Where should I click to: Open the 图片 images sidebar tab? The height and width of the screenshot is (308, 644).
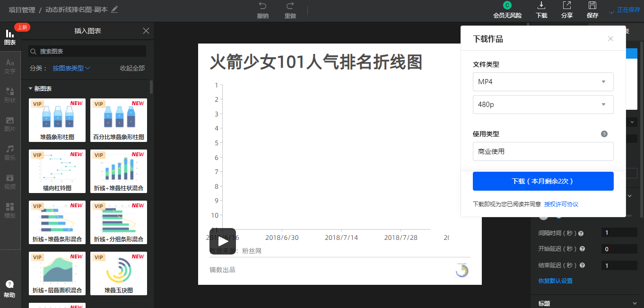pos(10,124)
